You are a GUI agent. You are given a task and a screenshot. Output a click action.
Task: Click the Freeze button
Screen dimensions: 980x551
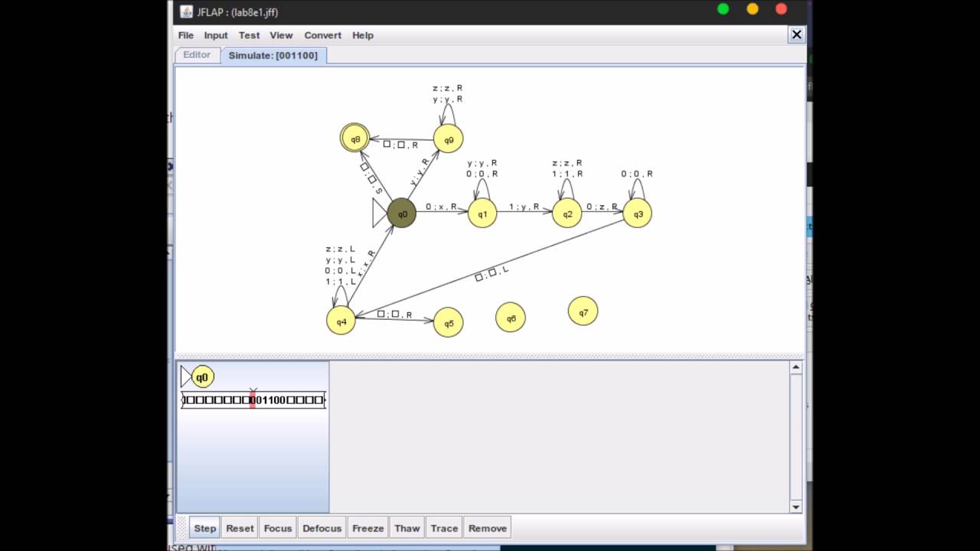(367, 528)
